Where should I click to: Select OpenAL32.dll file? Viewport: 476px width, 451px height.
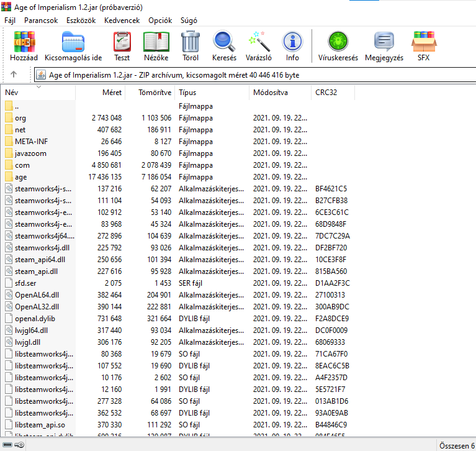point(177,307)
